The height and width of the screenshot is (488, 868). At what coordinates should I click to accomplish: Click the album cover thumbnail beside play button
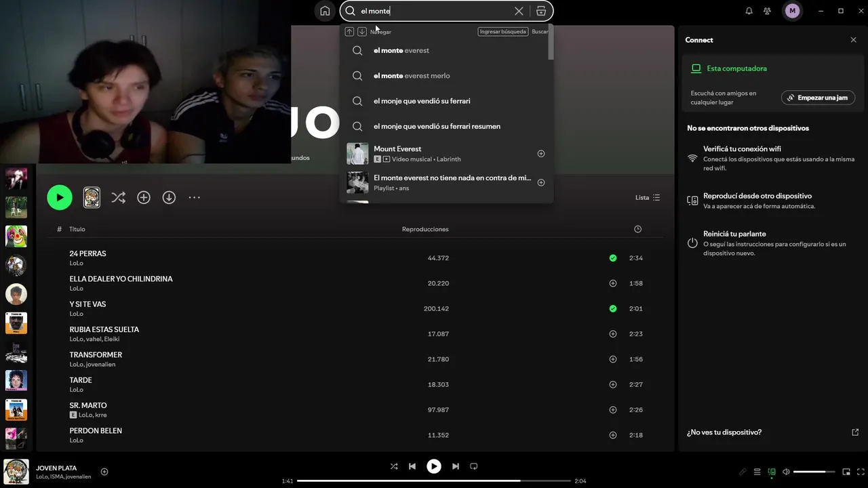click(x=92, y=197)
